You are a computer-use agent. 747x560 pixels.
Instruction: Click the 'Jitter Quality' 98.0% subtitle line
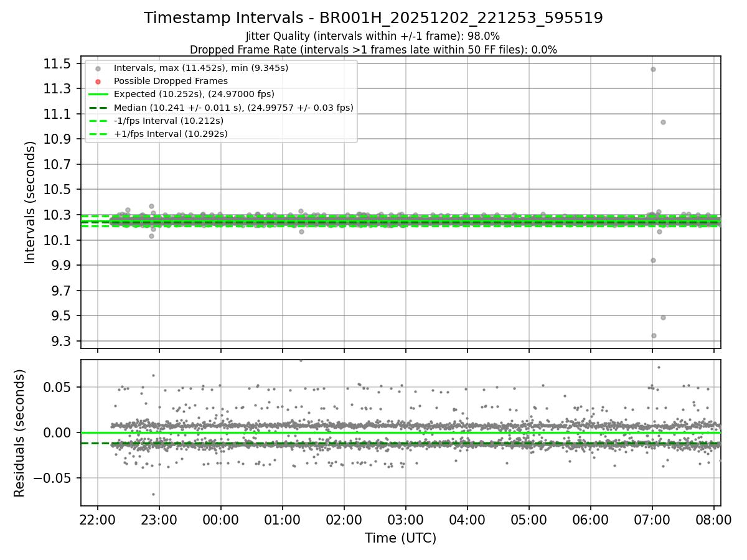pos(373,36)
